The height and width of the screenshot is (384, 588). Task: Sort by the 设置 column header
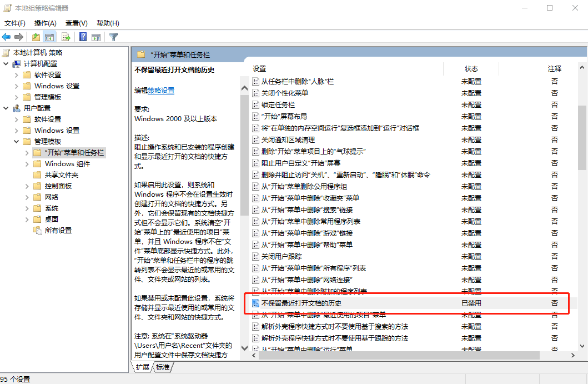point(259,69)
